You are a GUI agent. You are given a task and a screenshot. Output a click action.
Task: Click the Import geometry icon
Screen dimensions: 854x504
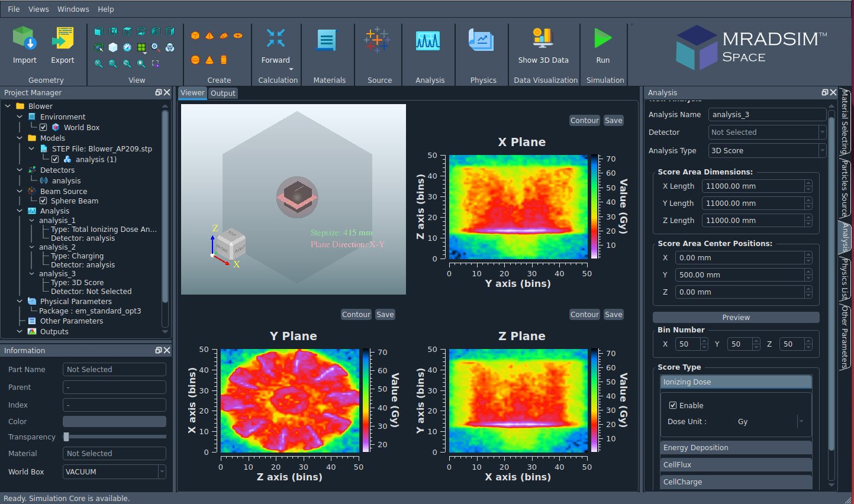click(25, 40)
